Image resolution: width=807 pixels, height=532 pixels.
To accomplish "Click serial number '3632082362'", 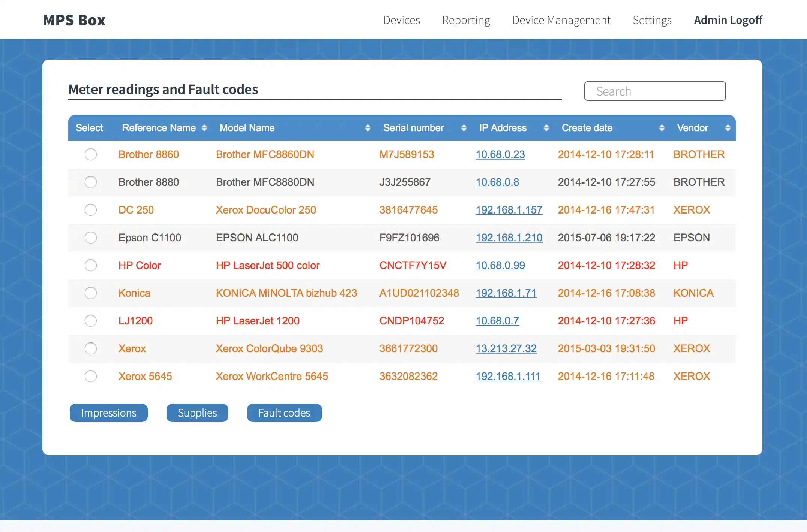I will point(408,376).
